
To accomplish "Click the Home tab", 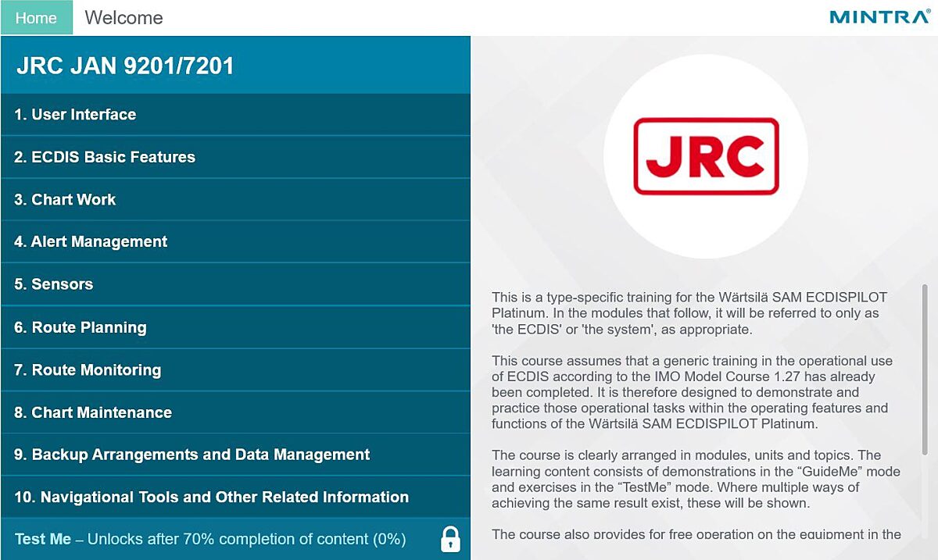I will coord(36,17).
